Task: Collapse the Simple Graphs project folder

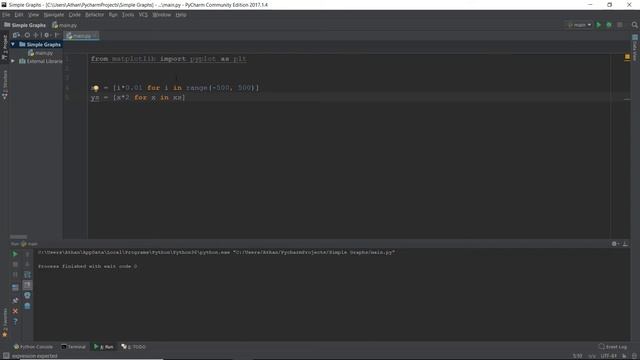Action: click(13, 44)
